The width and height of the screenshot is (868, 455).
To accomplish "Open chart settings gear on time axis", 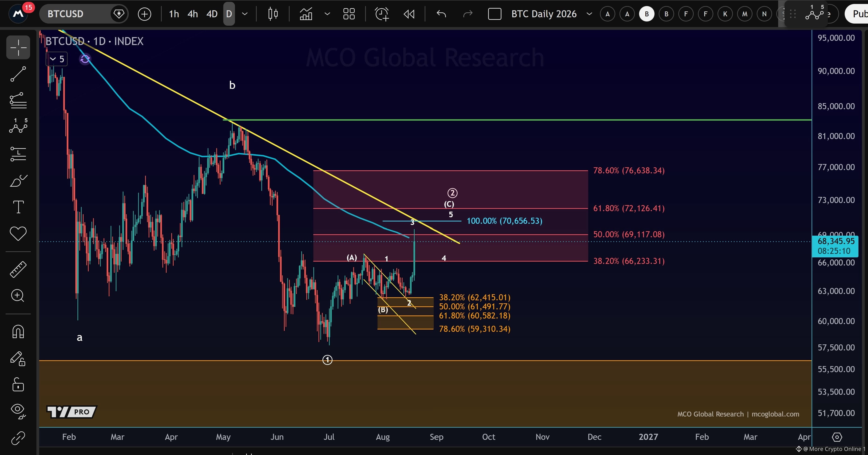I will [x=837, y=437].
